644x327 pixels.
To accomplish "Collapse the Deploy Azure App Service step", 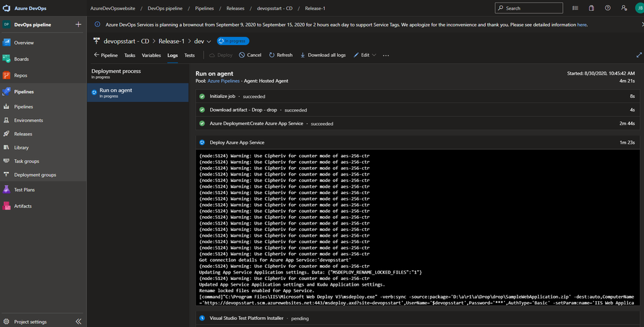I will tap(417, 143).
